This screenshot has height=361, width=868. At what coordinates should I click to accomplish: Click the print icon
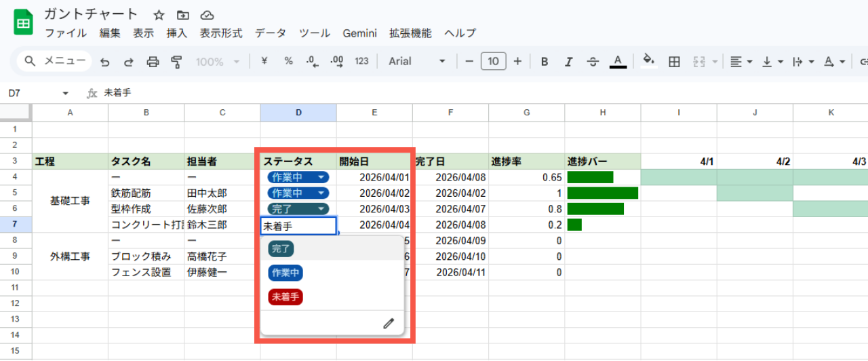153,62
